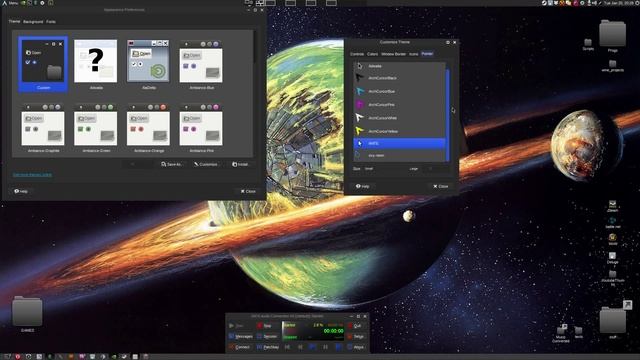Open the Colors tab in Customize Theme
Screen dimensions: 640x360
point(372,54)
